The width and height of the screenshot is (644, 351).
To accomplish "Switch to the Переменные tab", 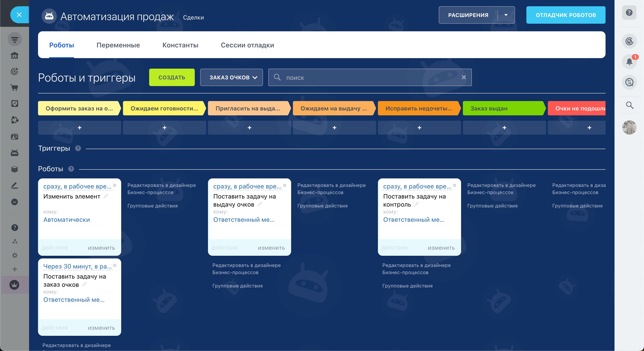I will pyautogui.click(x=118, y=45).
